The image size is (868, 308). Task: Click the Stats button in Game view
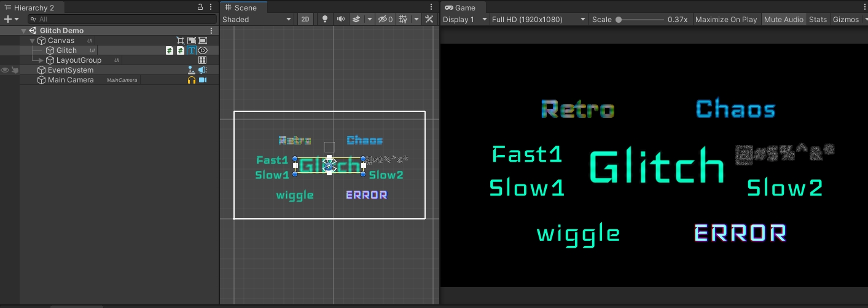[818, 19]
